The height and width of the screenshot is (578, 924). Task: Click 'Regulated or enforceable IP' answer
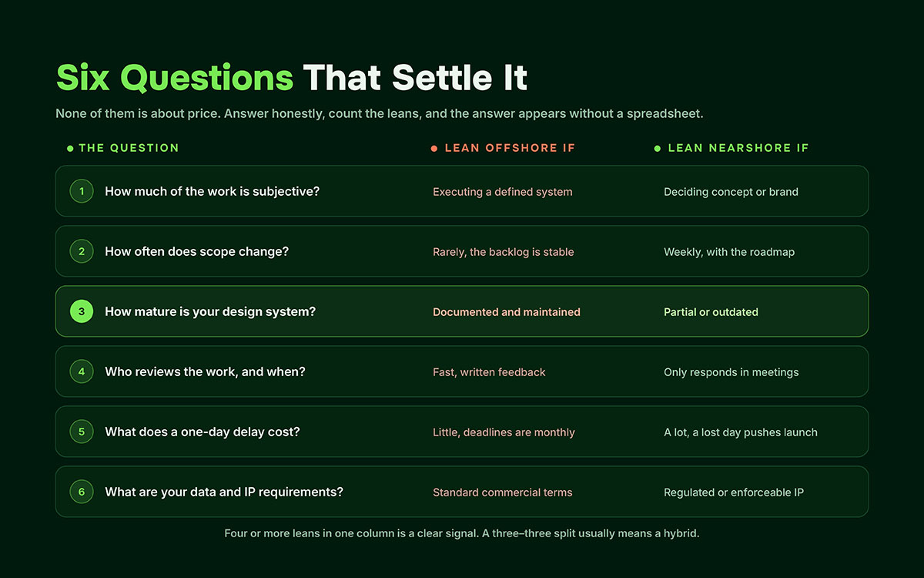pyautogui.click(x=734, y=492)
